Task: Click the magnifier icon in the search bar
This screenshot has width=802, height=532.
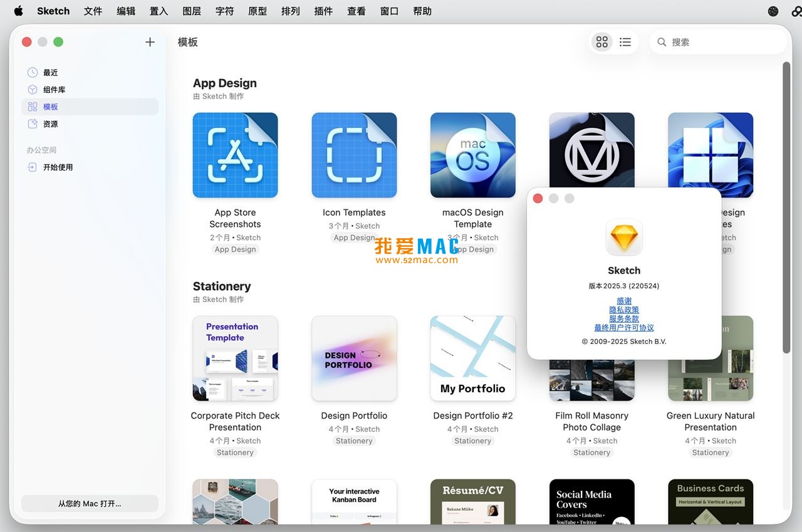Action: pos(662,42)
